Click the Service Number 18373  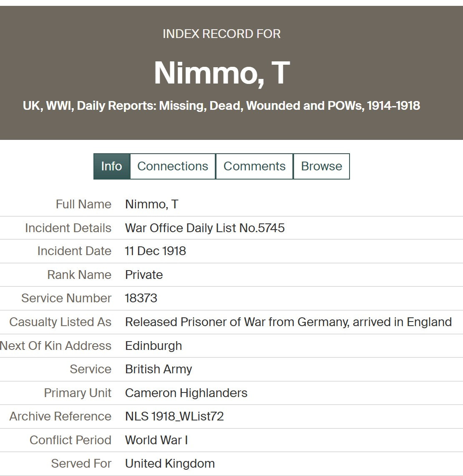[141, 298]
